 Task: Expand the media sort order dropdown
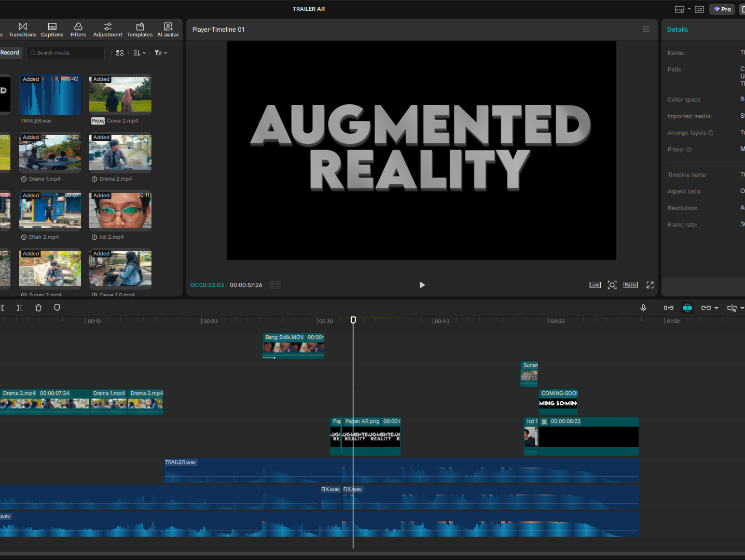click(140, 53)
